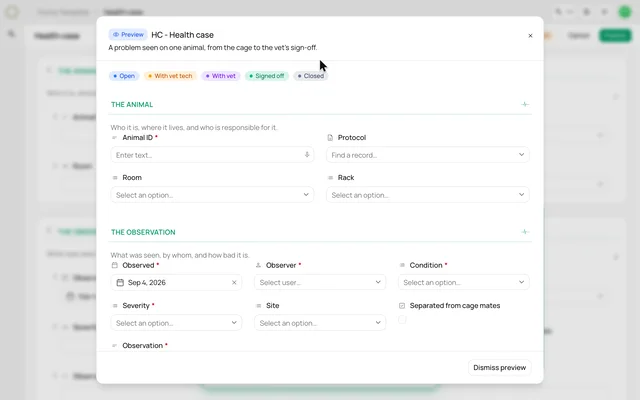The image size is (640, 400).
Task: Click the Observation label text icon
Action: [x=115, y=346]
